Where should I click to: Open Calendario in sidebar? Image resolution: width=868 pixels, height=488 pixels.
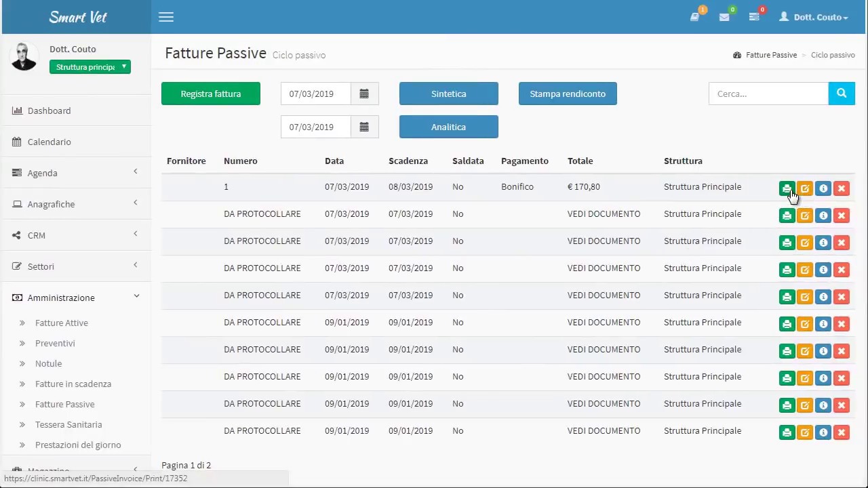[75, 142]
